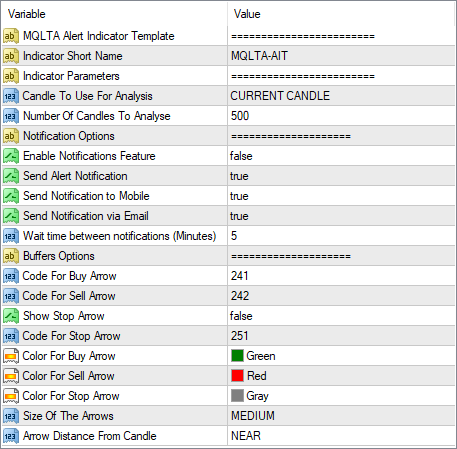This screenshot has width=457, height=449.
Task: Pick the red swatch for Sell Arrow
Action: (x=237, y=376)
